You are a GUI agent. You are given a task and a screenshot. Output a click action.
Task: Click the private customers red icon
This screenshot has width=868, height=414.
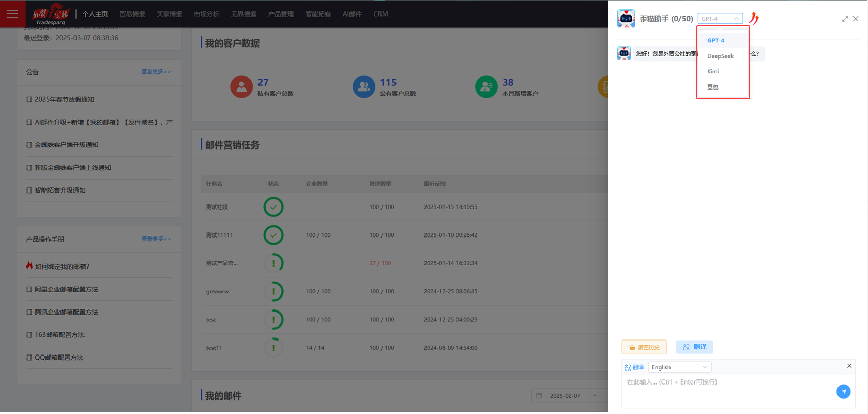click(x=241, y=87)
